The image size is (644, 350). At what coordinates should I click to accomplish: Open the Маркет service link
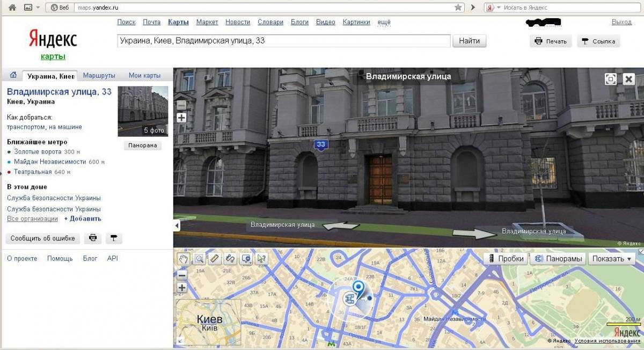coord(207,22)
